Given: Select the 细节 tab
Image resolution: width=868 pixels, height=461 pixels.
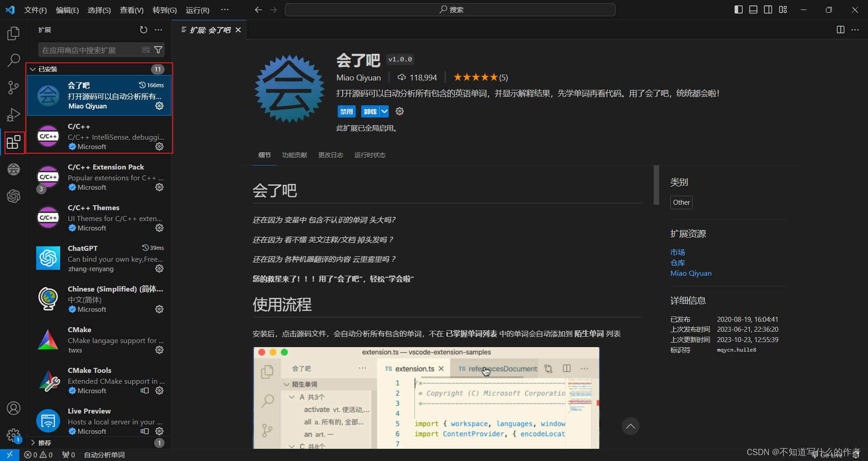Looking at the screenshot, I should click(264, 155).
